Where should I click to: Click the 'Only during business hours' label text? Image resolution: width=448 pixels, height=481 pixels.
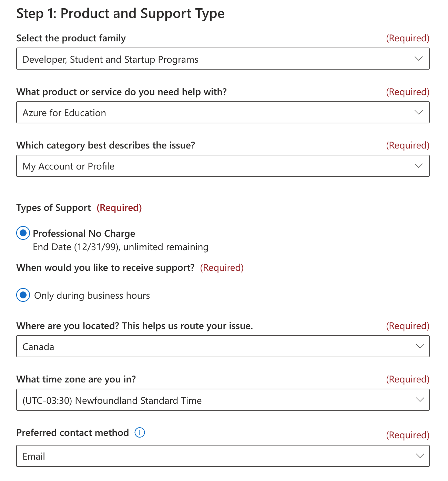coord(92,296)
